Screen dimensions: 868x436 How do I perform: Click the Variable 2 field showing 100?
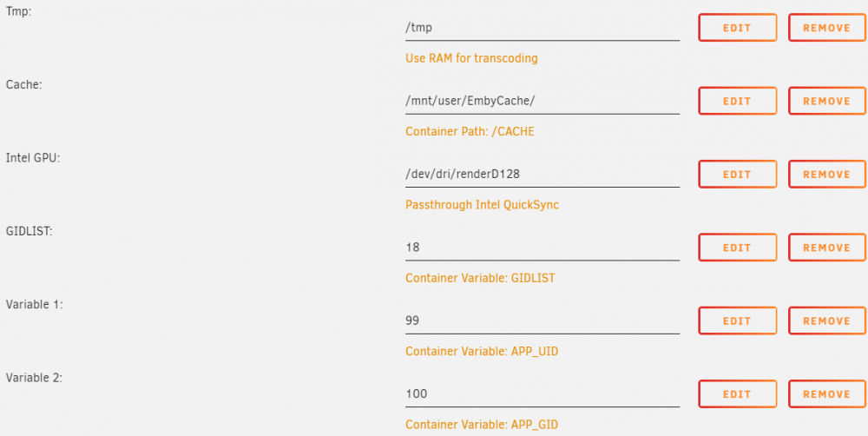pyautogui.click(x=542, y=393)
